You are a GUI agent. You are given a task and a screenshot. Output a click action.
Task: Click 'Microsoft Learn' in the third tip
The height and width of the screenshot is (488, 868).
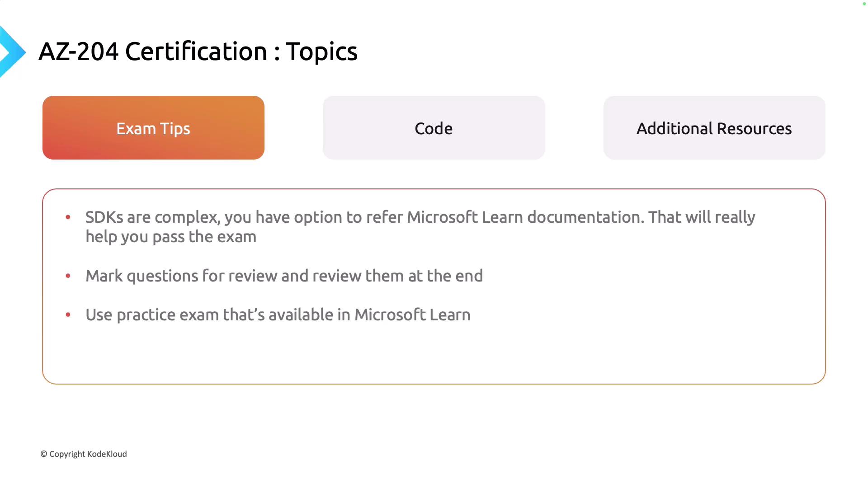[x=412, y=315]
